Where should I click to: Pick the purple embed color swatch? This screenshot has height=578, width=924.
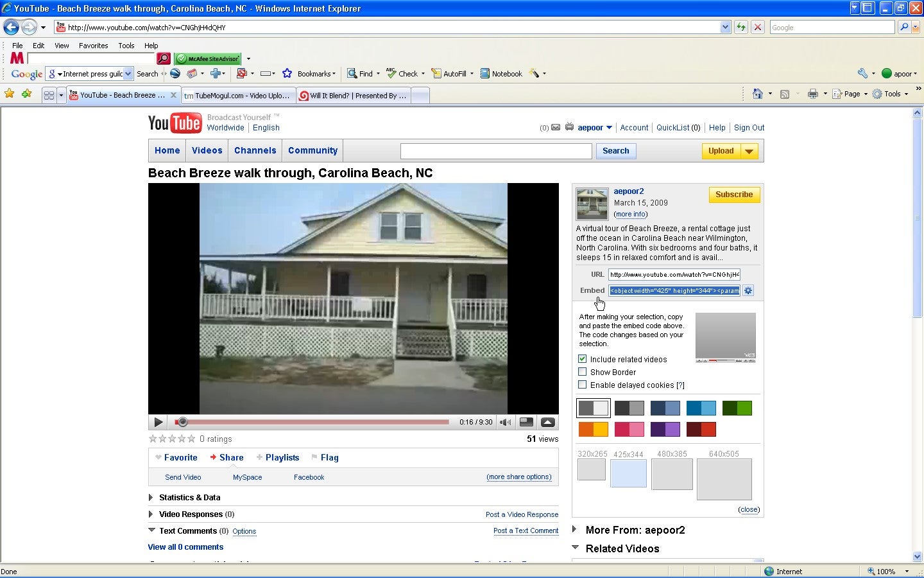pos(665,429)
